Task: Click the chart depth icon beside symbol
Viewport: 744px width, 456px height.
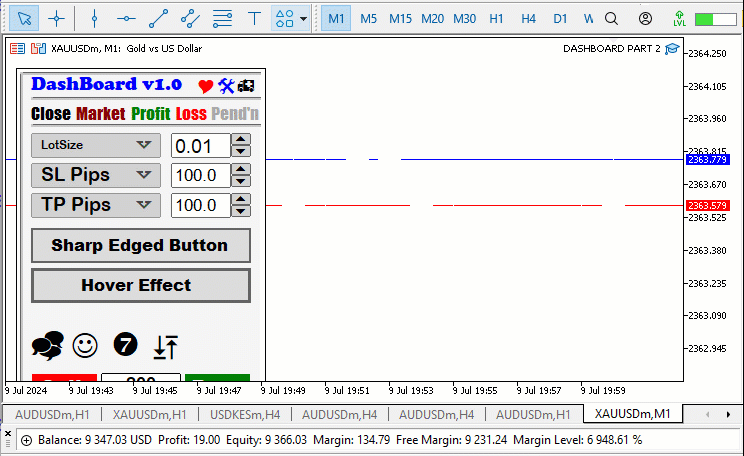Action: [x=38, y=48]
